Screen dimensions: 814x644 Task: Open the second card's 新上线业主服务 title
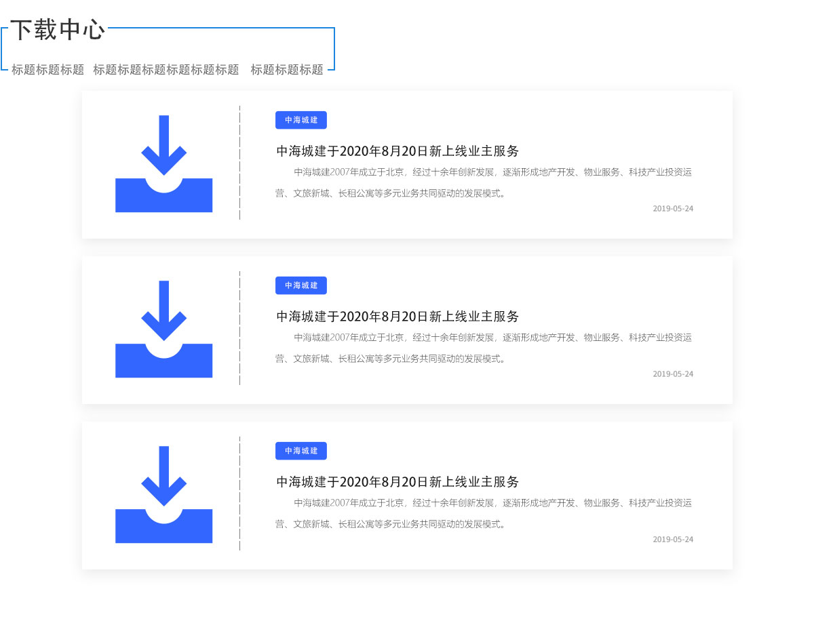[x=398, y=316]
